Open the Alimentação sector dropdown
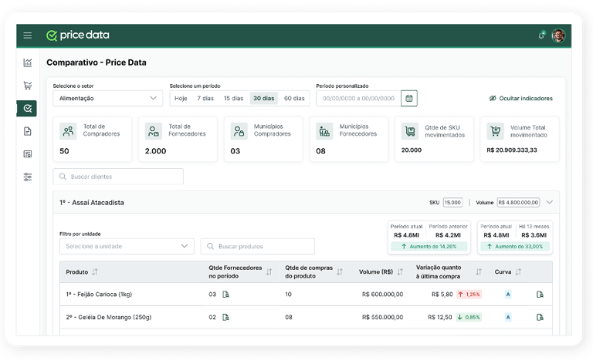Image resolution: width=593 pixels, height=364 pixels. (x=108, y=98)
